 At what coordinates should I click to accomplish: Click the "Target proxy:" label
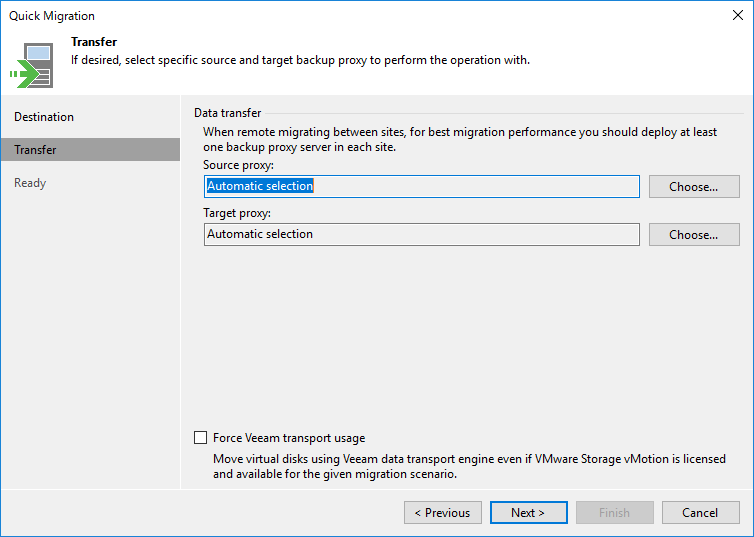click(x=237, y=213)
